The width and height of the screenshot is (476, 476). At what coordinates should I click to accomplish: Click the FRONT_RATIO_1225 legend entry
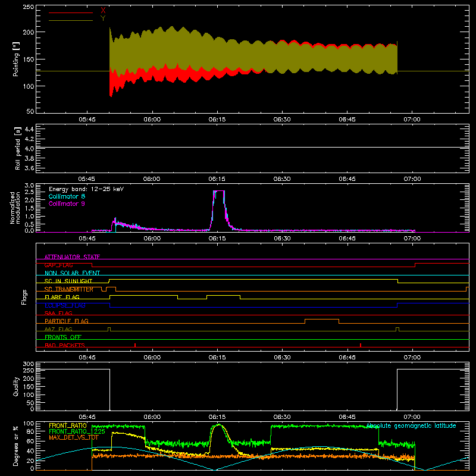[x=77, y=431]
